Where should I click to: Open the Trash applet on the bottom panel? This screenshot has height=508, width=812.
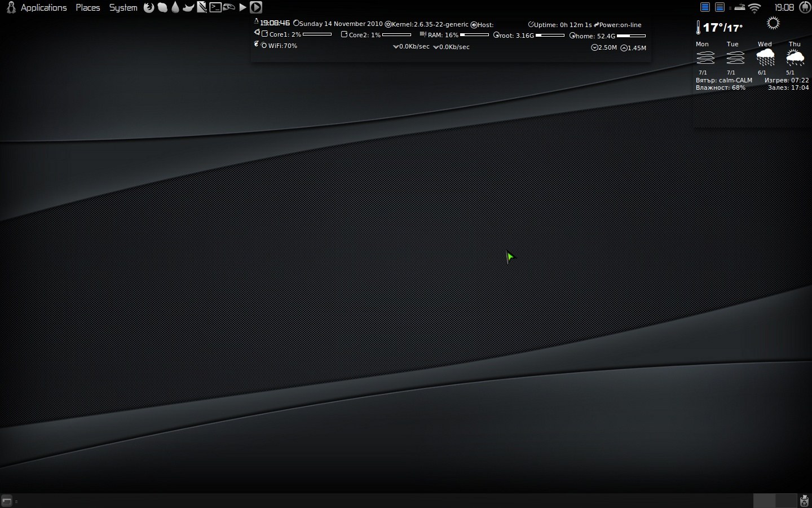coord(805,500)
